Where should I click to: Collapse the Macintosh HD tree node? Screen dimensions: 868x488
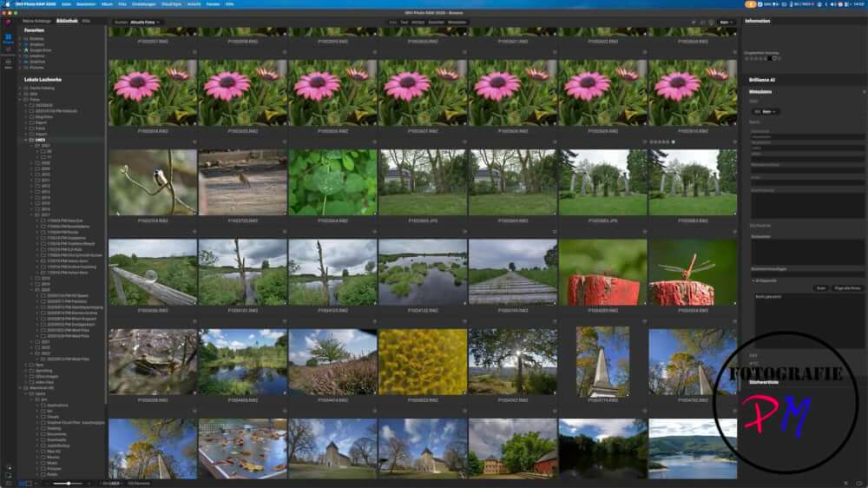(x=20, y=386)
